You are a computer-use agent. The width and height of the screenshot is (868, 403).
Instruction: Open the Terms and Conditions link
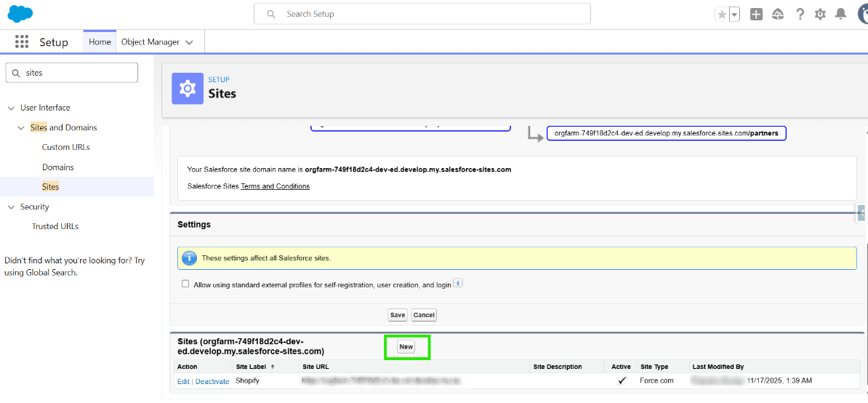coord(275,186)
